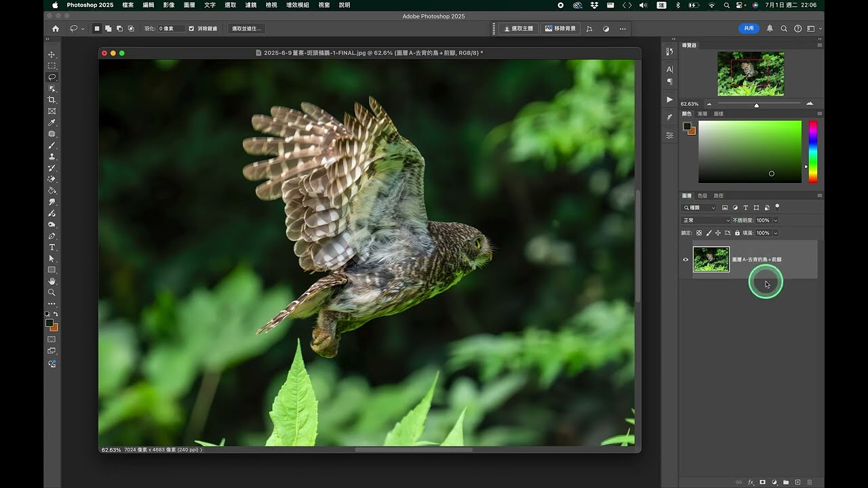Select the Rectangular Marquee tool
868x488 pixels.
pos(52,66)
